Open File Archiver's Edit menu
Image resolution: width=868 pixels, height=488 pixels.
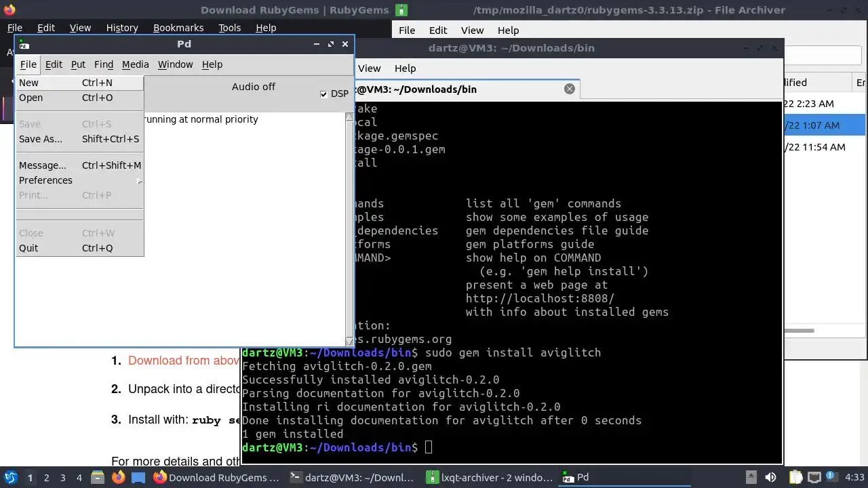click(x=438, y=30)
